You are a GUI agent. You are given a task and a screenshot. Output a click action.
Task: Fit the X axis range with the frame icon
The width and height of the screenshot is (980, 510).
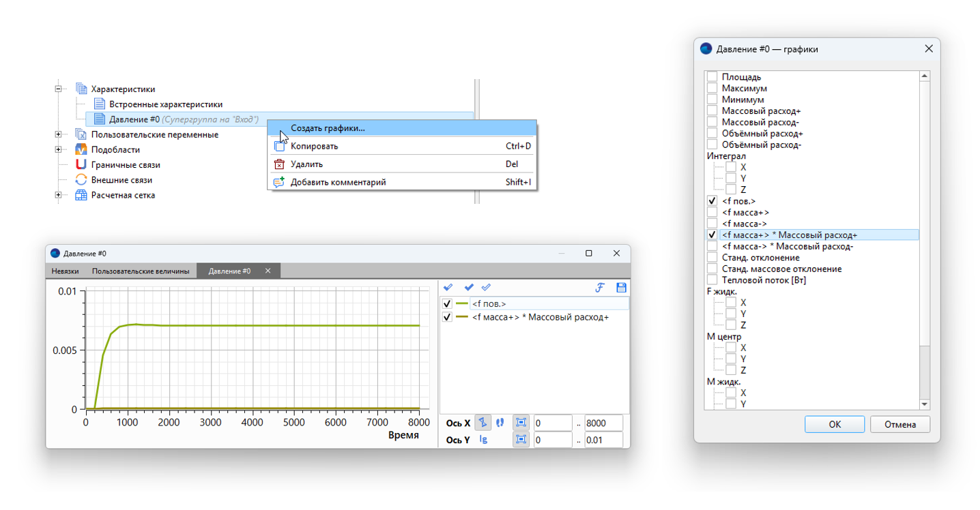[521, 423]
